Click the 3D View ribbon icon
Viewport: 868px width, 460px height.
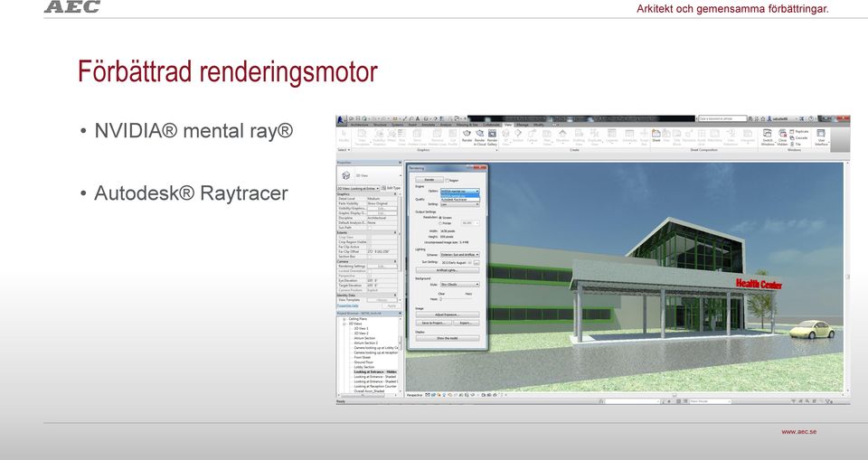click(x=505, y=134)
